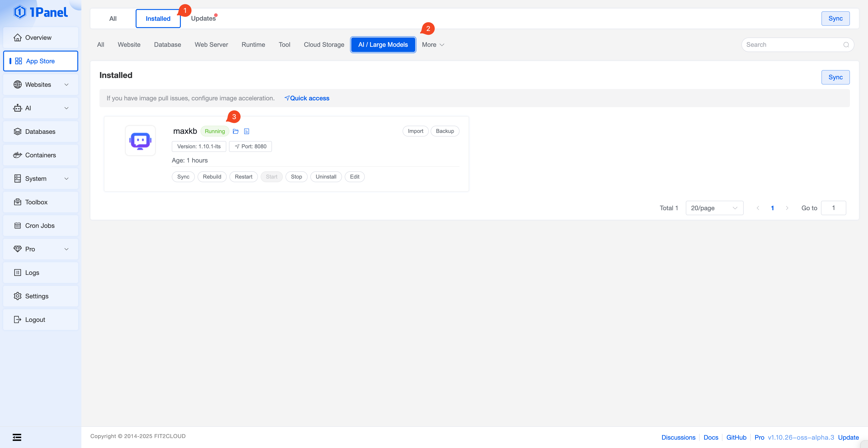The height and width of the screenshot is (448, 868).
Task: Filter by All categories
Action: click(x=100, y=45)
